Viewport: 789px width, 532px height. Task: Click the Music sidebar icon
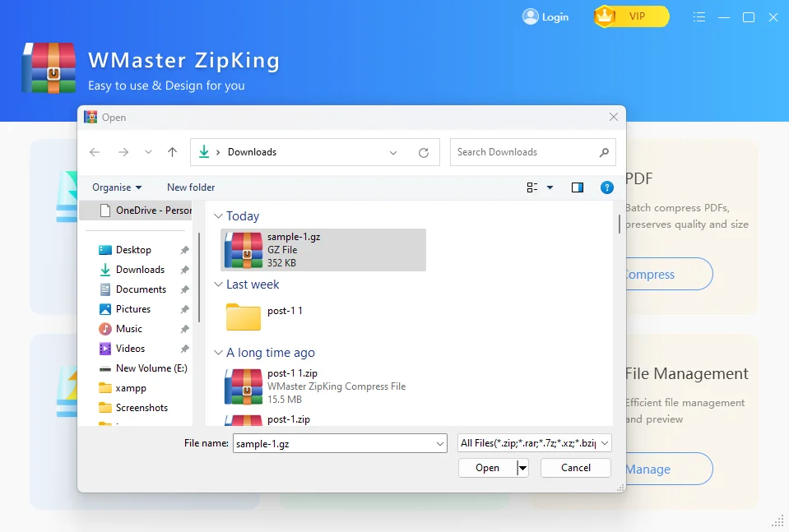(105, 329)
